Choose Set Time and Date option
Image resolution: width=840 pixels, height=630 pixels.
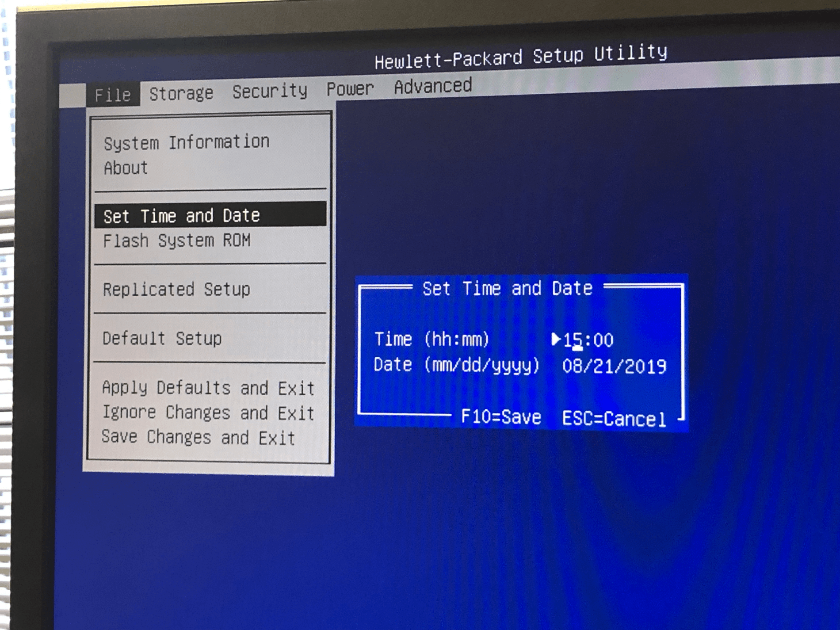click(182, 216)
